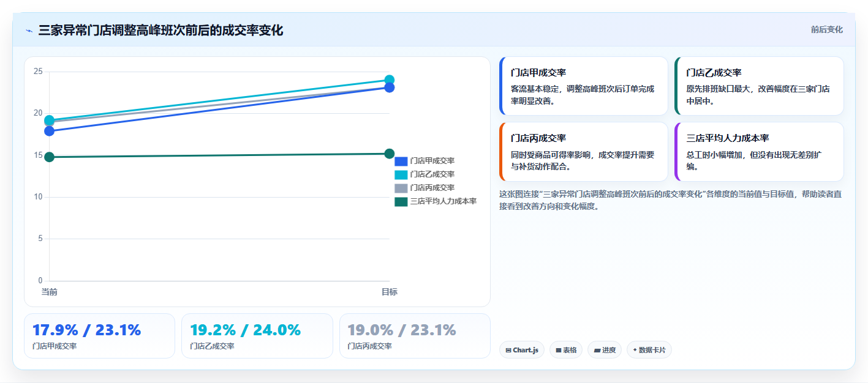868x383 pixels.
Task: Open the 三店平均人力成本率 description card
Action: (759, 152)
